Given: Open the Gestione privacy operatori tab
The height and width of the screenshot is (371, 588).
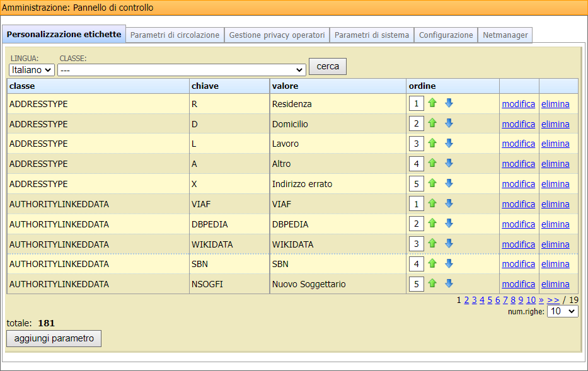Looking at the screenshot, I should click(277, 35).
